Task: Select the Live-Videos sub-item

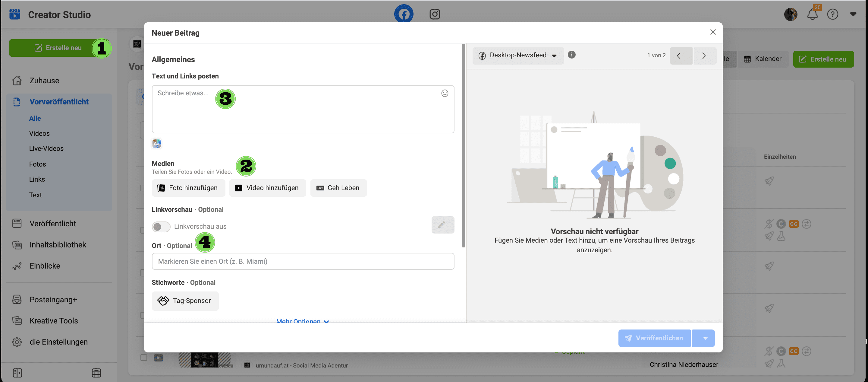Action: point(46,148)
